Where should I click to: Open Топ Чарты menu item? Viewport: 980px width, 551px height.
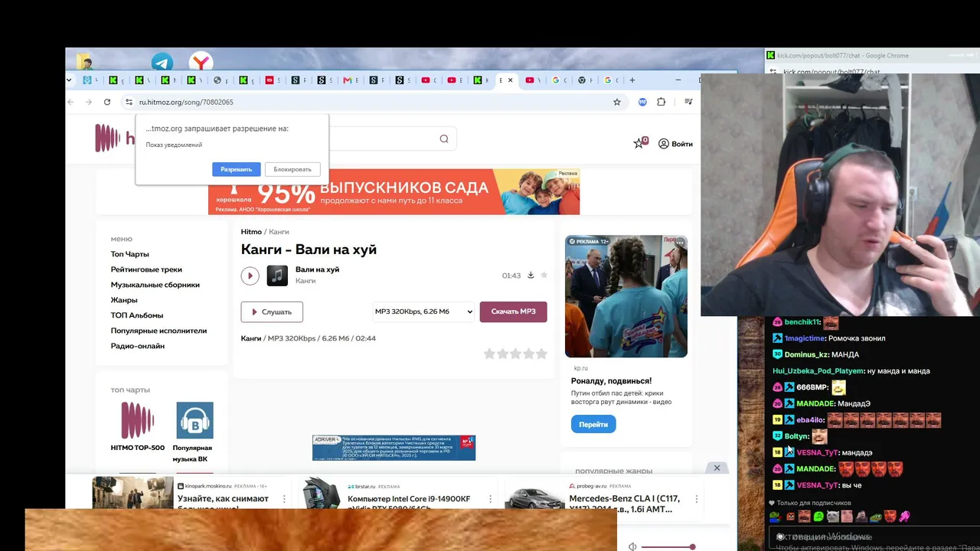130,254
